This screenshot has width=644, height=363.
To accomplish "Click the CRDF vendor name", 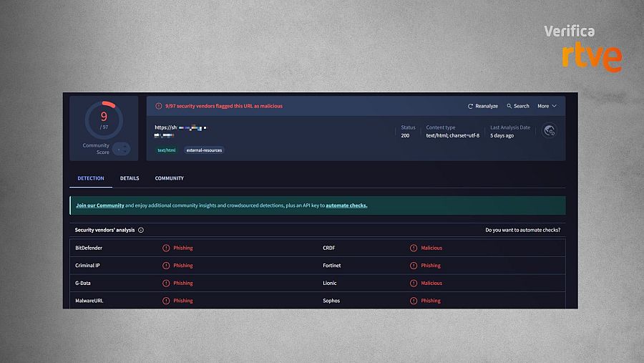I will coord(329,248).
